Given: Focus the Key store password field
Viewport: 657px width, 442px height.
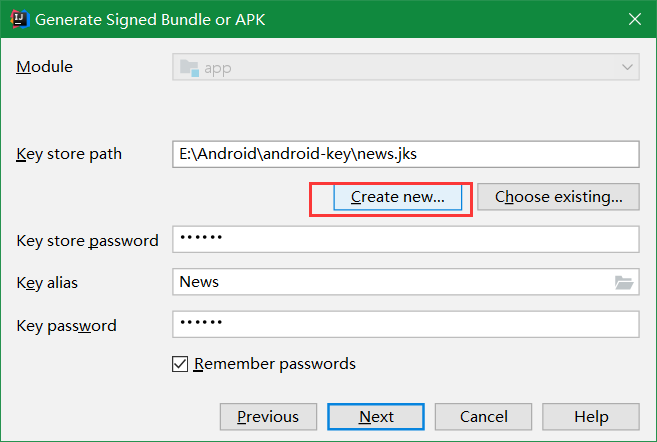Looking at the screenshot, I should (406, 239).
